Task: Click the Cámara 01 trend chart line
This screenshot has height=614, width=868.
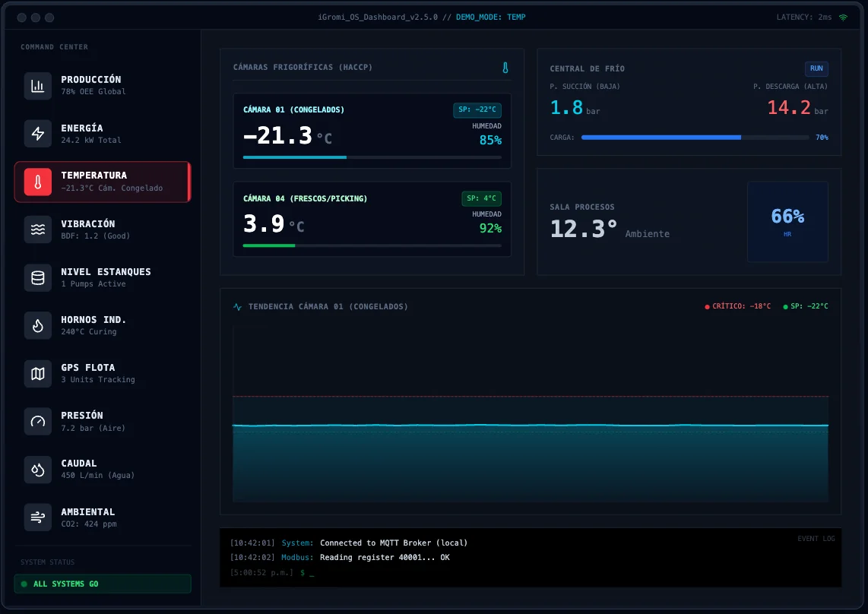Action: tap(531, 426)
